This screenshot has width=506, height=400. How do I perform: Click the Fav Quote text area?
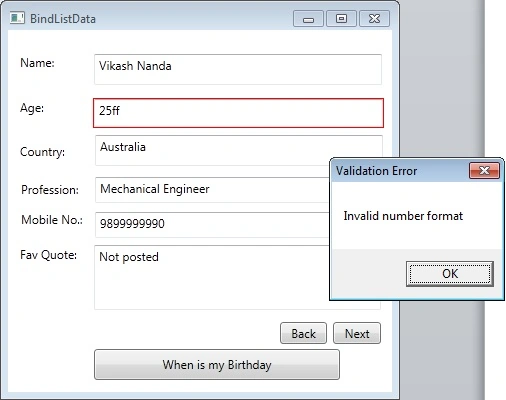pos(212,277)
